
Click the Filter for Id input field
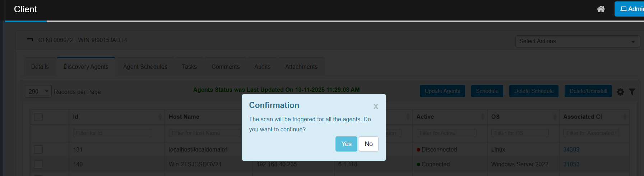pos(112,133)
